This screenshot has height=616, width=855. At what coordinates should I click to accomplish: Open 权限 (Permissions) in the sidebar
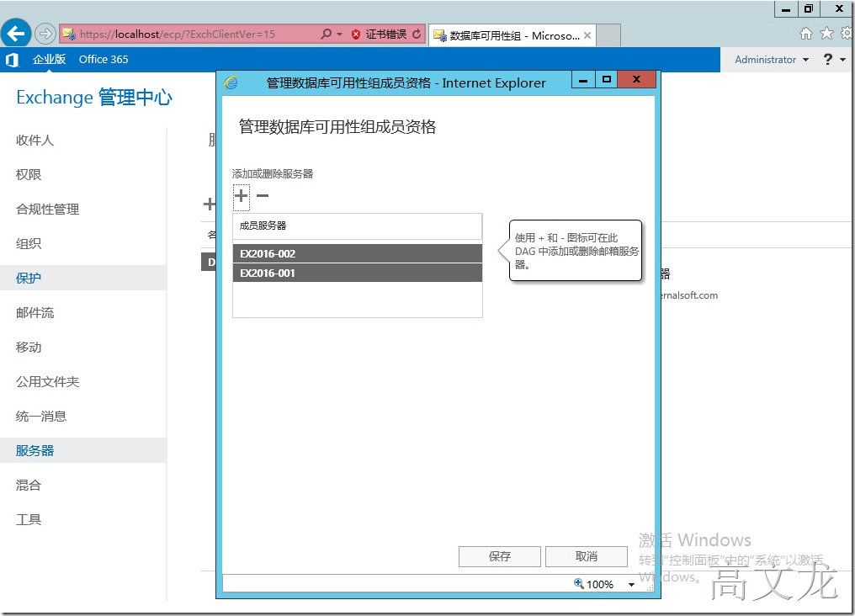(29, 174)
